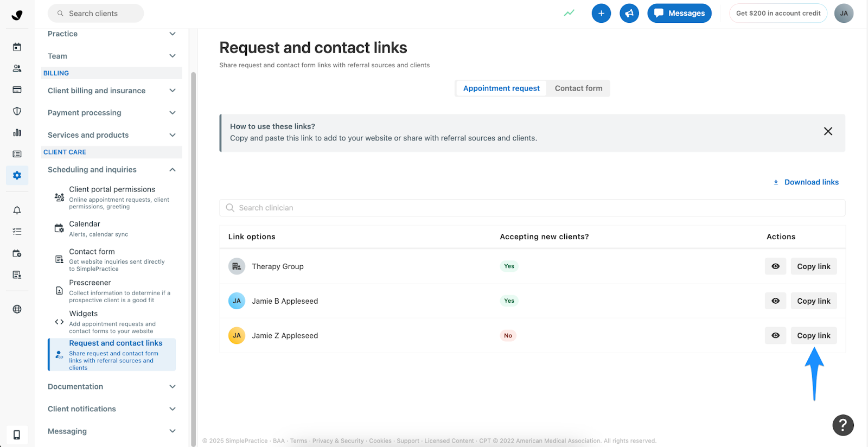
Task: Open the mobile device icon at bottom left
Action: (17, 435)
